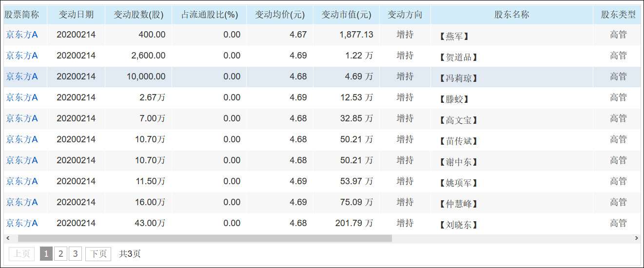
Task: Click the 53.97 万 market value cell
Action: [x=346, y=181]
